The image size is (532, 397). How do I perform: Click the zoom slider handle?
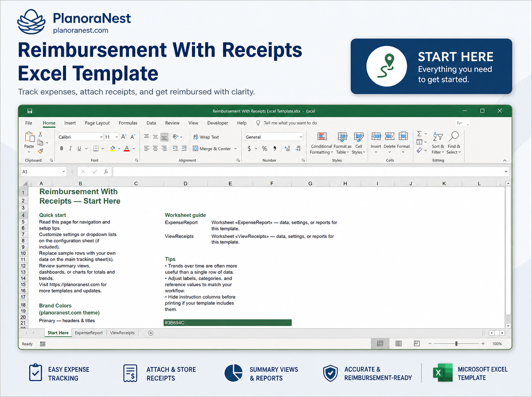[x=456, y=344]
